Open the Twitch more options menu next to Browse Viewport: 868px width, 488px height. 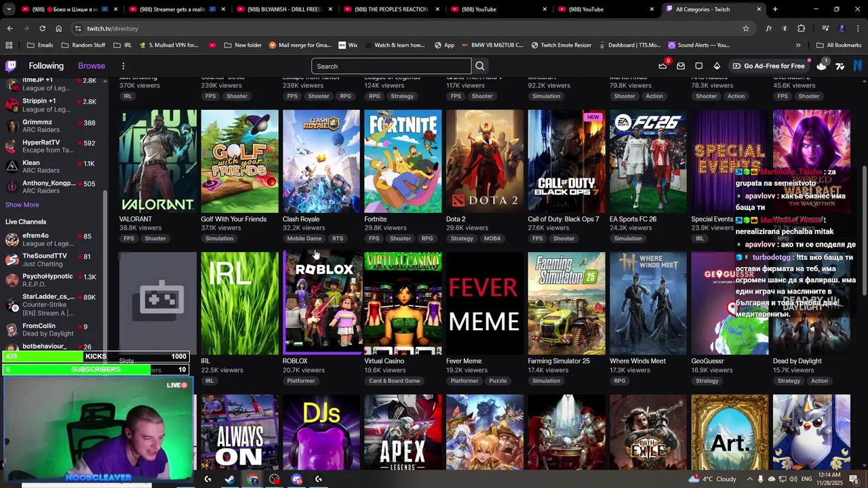point(123,66)
